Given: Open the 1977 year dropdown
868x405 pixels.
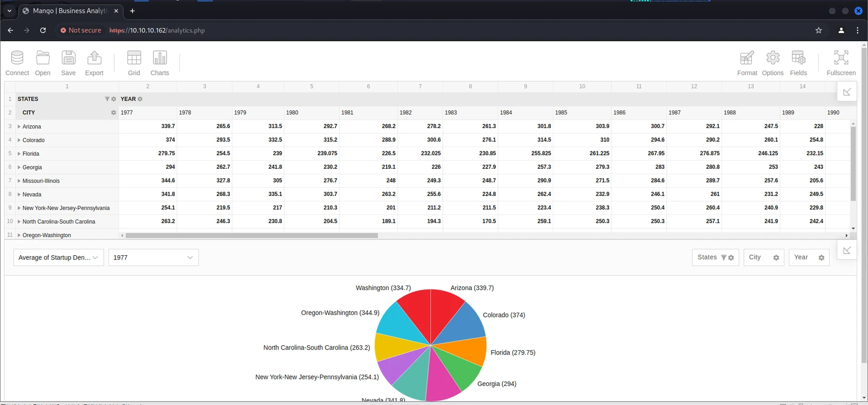Looking at the screenshot, I should [x=154, y=257].
